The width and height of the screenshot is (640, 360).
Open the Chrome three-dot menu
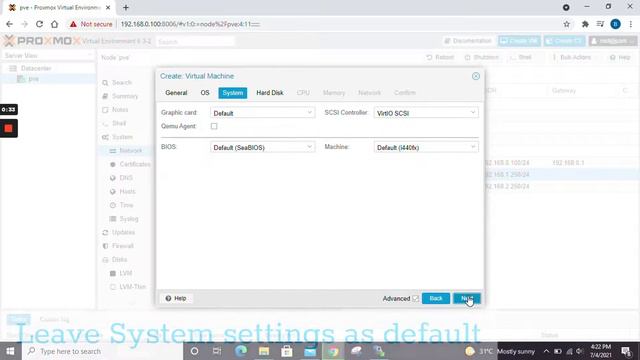631,24
